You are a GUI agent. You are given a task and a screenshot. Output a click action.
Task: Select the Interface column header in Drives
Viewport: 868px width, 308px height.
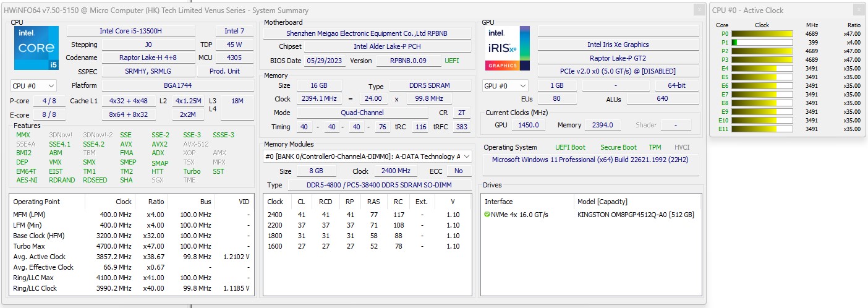point(500,202)
